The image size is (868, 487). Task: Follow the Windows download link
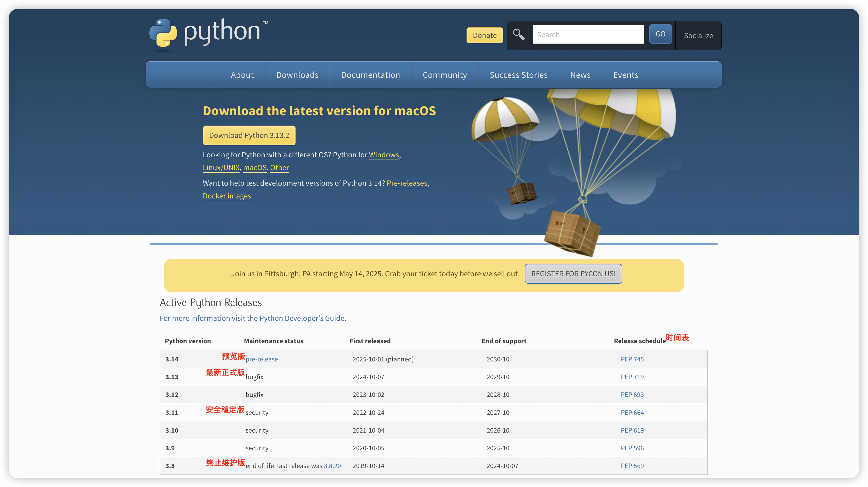click(384, 155)
